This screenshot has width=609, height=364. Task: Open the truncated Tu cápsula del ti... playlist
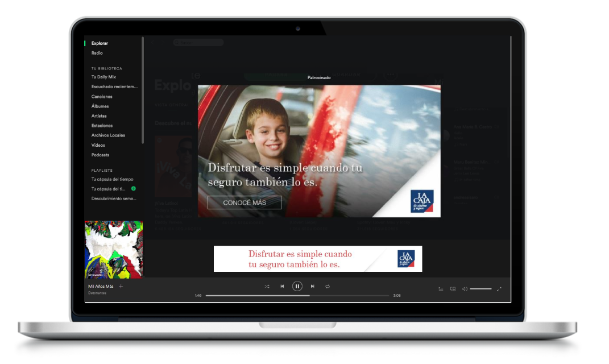tap(109, 189)
